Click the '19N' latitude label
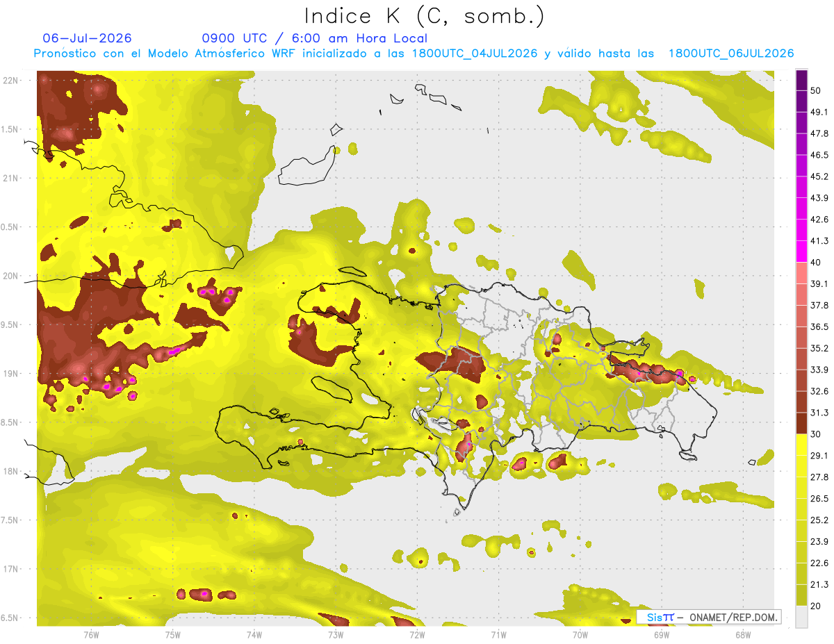The image size is (834, 644). 11,374
